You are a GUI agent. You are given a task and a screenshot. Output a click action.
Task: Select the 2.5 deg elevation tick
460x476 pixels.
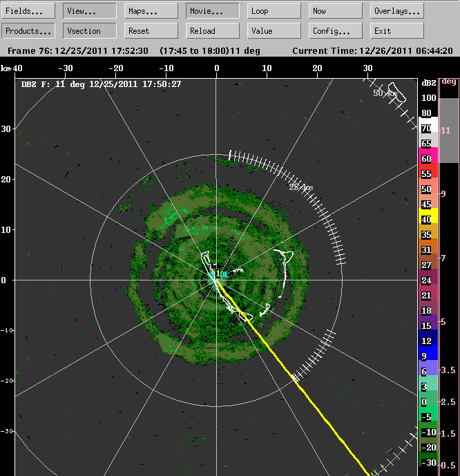click(448, 402)
